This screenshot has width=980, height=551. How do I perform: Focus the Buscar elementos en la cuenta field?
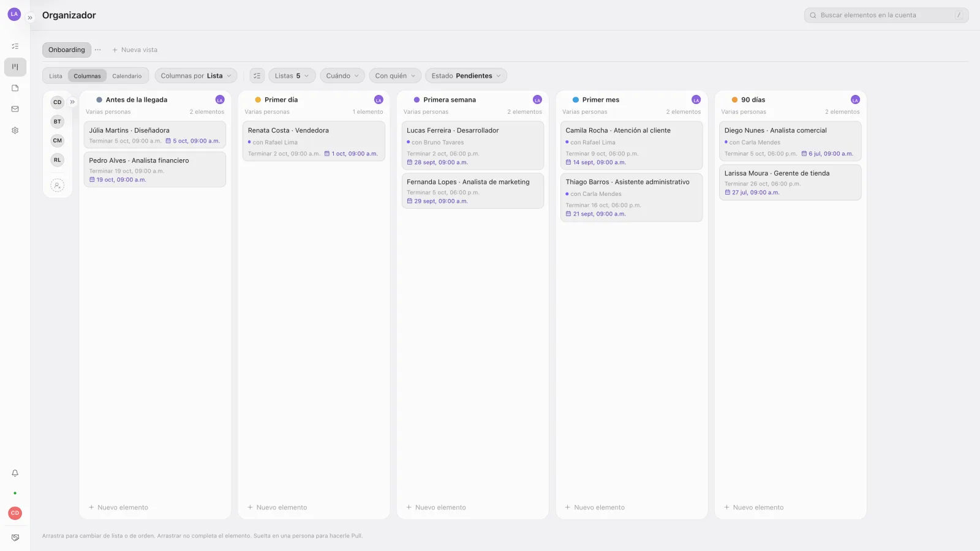[886, 15]
